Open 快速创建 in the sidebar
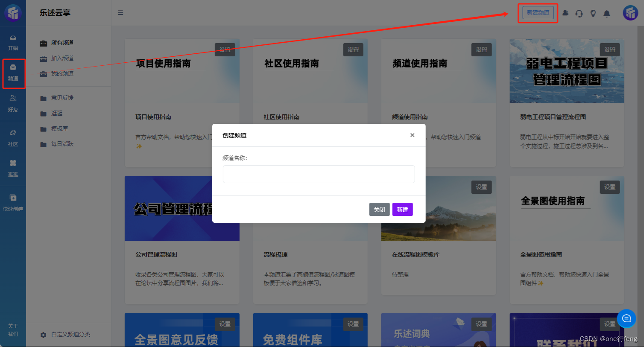Screen dimensions: 644x347 tap(13, 203)
